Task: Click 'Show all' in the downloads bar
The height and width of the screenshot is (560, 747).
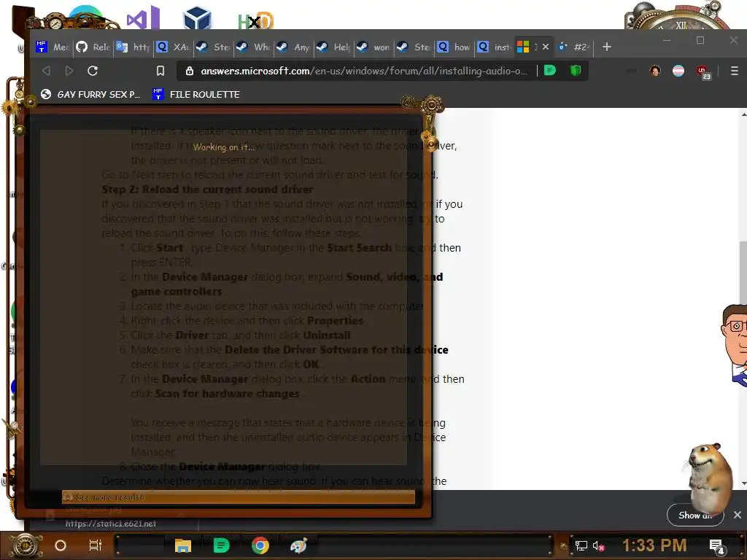Action: click(x=695, y=516)
